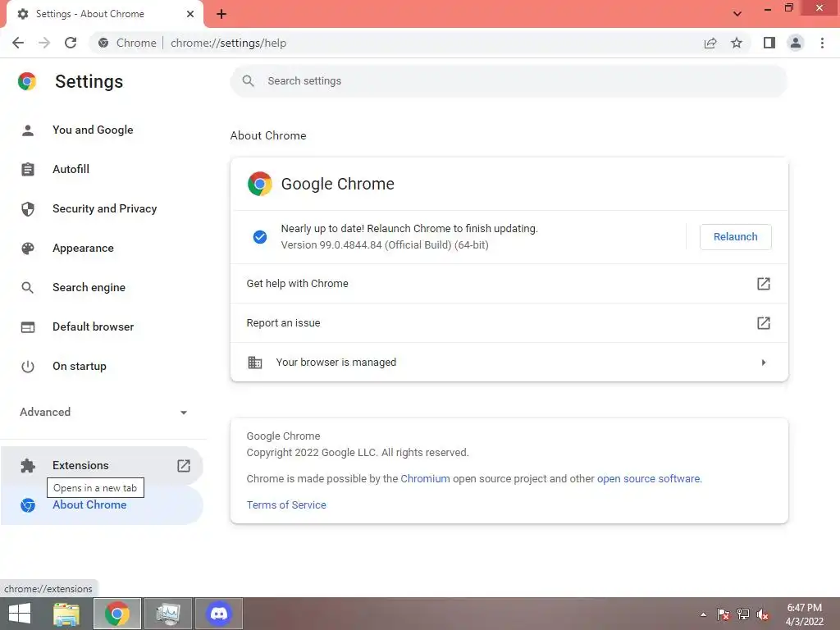Click Chrome taskbar icon
The height and width of the screenshot is (630, 840).
[117, 614]
